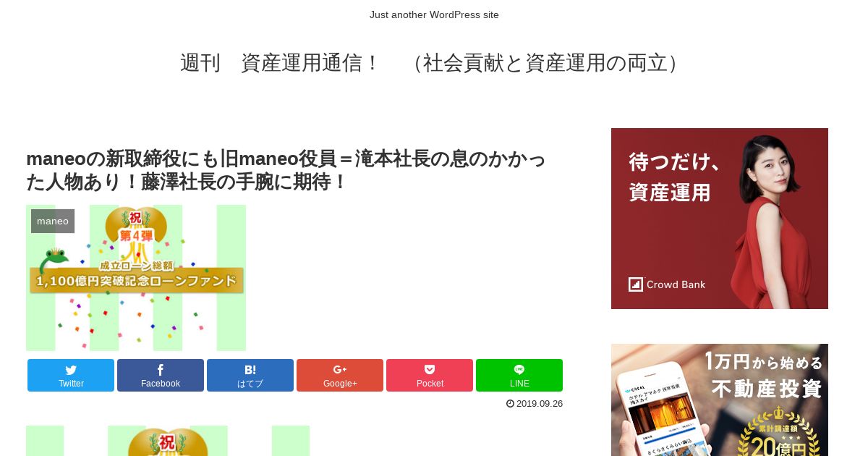The width and height of the screenshot is (868, 456).
Task: Click the publication date 2019.09.26
Action: [x=540, y=403]
